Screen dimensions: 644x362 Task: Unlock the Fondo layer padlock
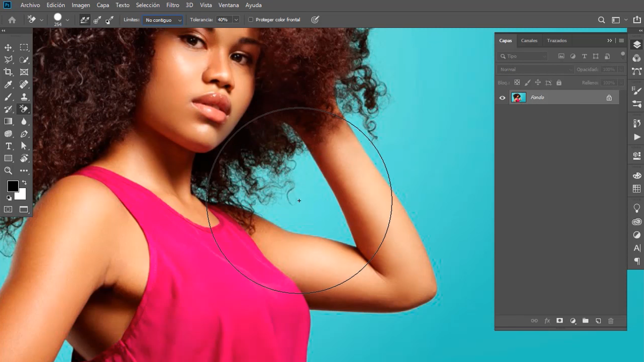point(609,98)
